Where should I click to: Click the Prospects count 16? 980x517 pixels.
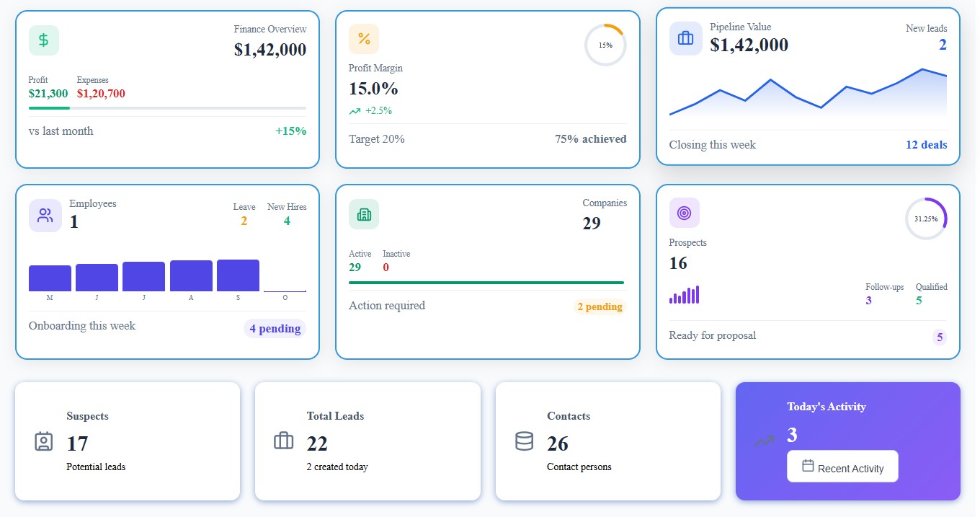pos(678,263)
